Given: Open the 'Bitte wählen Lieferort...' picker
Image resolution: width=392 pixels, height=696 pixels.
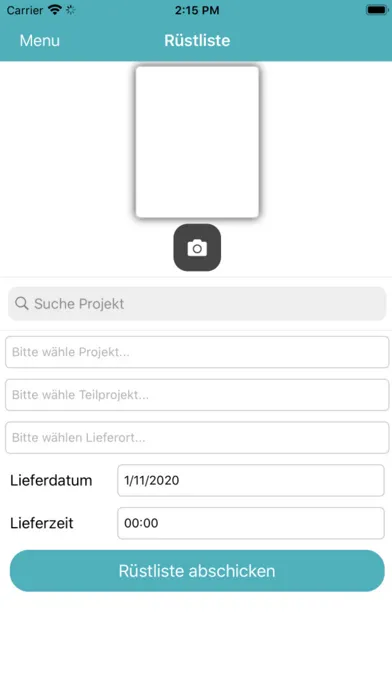Looking at the screenshot, I should tap(197, 438).
